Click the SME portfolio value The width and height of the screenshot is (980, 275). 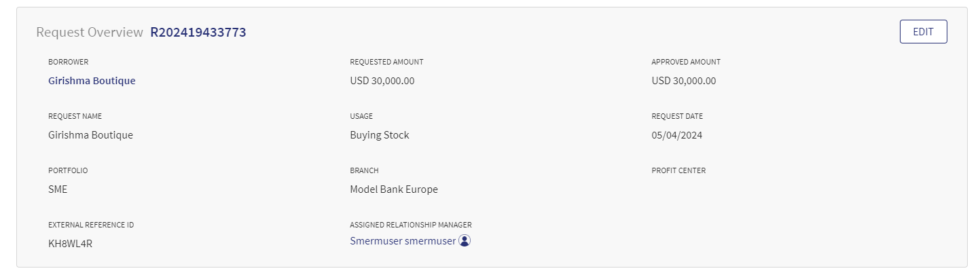click(x=58, y=189)
